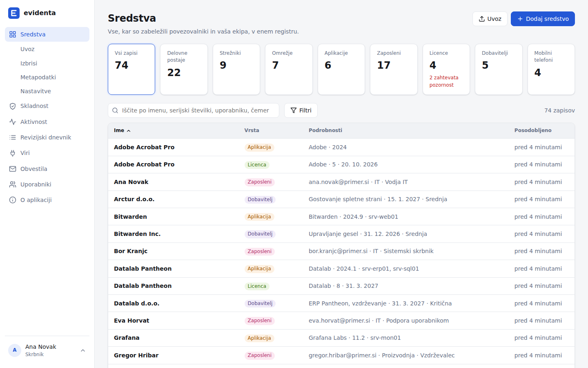Screen dimensions: 588x368
Task: Open the Revizijski dnevnik list icon
Action: pyautogui.click(x=13, y=137)
